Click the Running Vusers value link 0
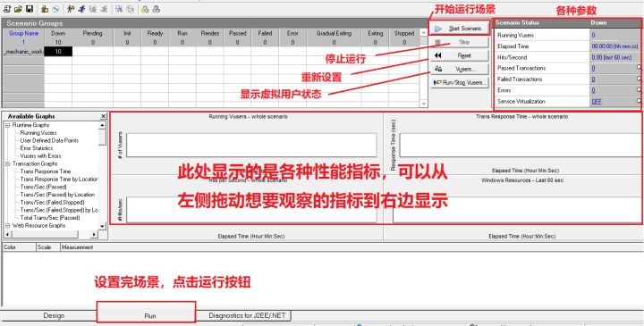644x326 pixels. point(593,35)
